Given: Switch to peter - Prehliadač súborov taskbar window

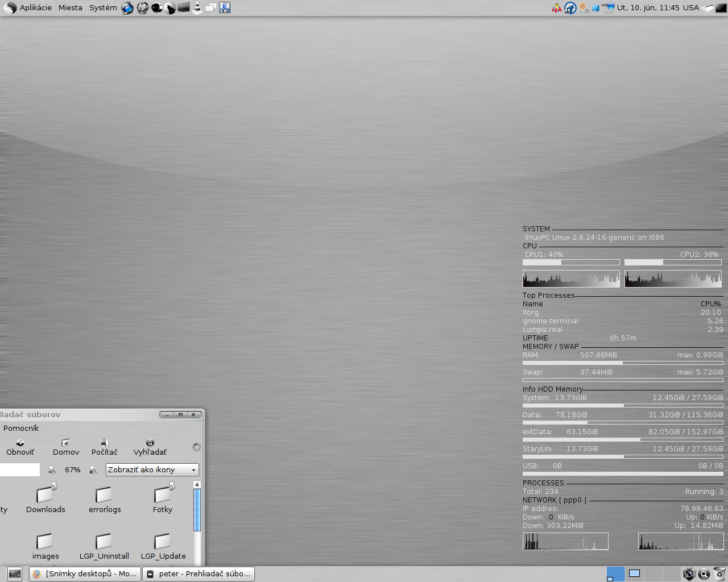Looking at the screenshot, I should pyautogui.click(x=198, y=574).
